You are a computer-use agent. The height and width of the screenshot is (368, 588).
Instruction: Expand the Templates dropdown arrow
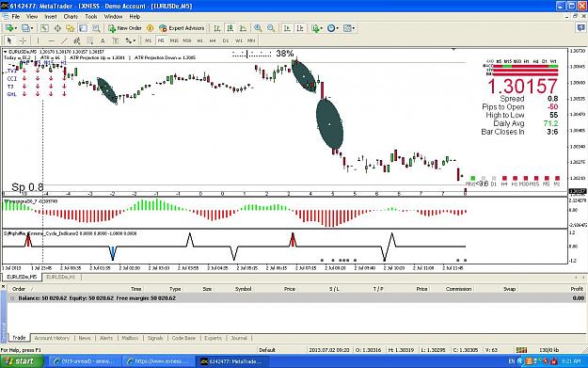(354, 28)
